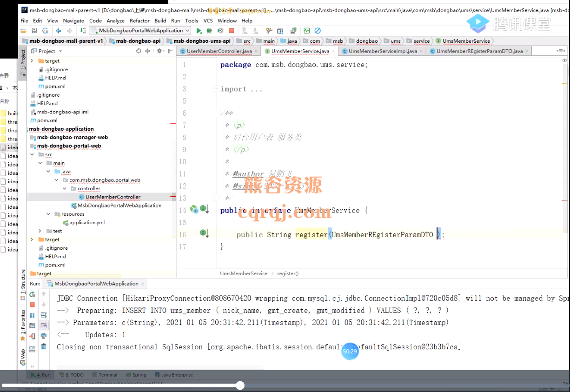Open the Spring tool window button

136,375
